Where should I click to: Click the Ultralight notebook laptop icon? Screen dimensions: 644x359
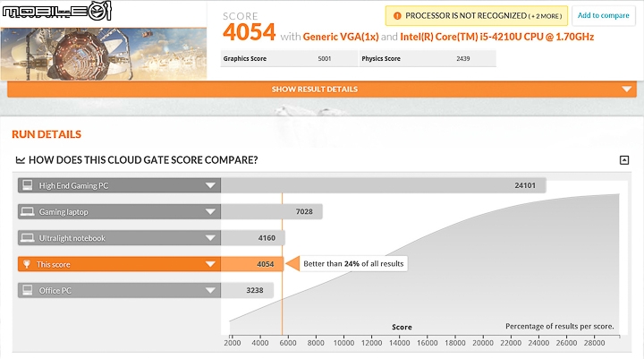click(28, 238)
